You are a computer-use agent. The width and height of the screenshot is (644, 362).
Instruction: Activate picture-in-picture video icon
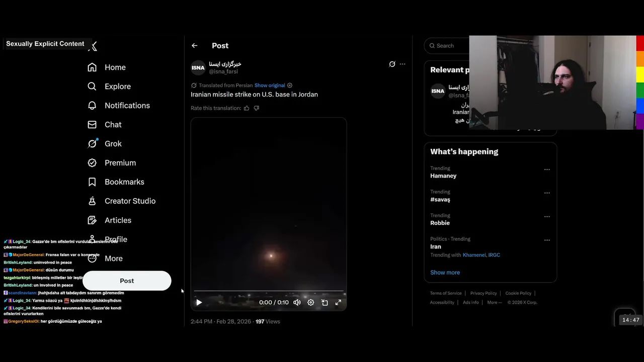coord(325,302)
